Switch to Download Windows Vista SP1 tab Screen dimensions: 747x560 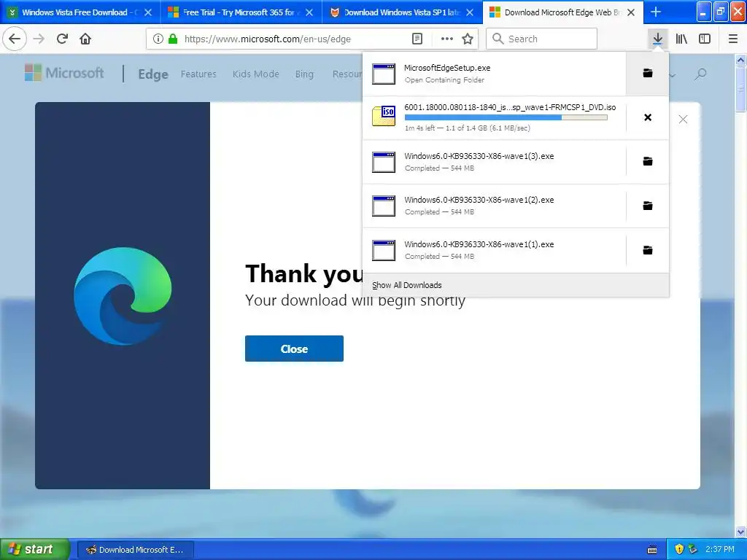[402, 12]
